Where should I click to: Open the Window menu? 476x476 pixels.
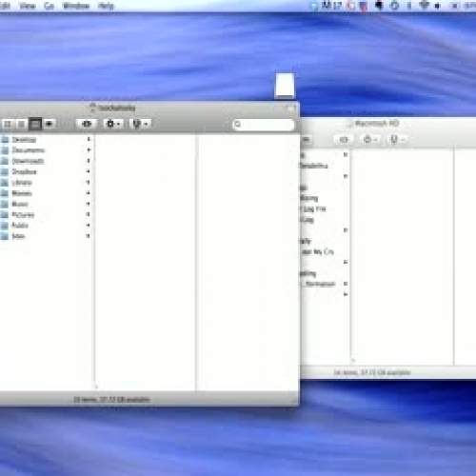click(x=76, y=6)
